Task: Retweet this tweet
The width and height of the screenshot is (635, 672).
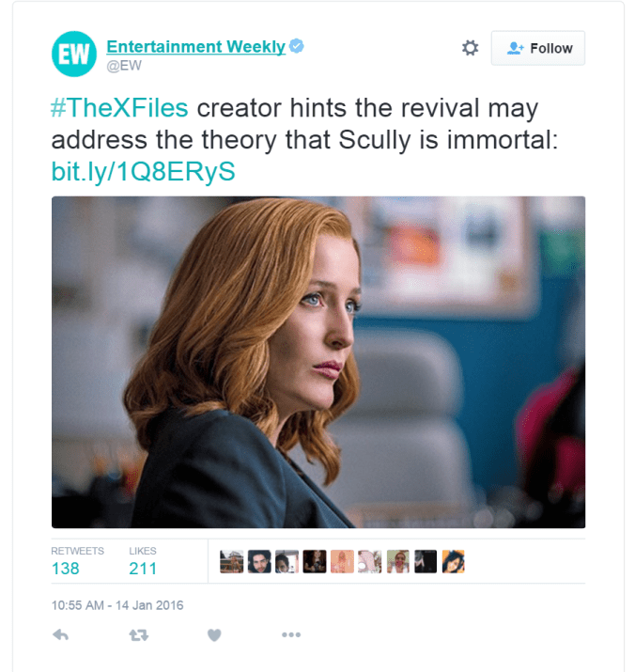Action: (x=139, y=634)
